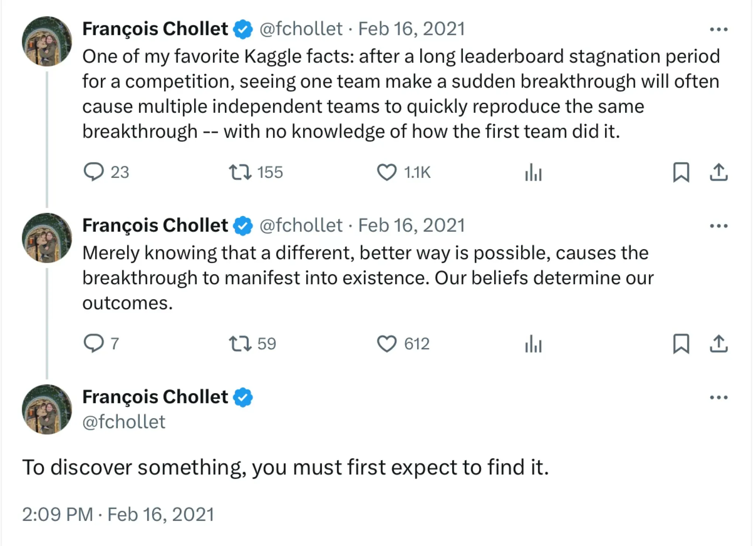
Task: Open the first tweet's Feb 16, 2021 date link
Action: click(x=411, y=29)
